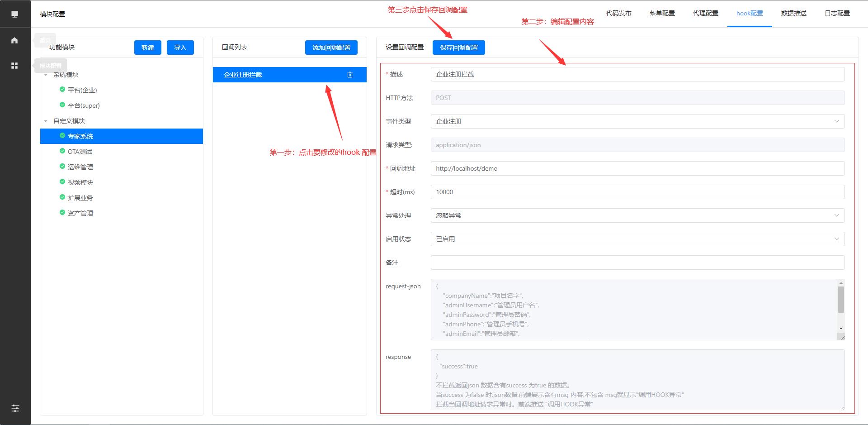Switch to the 代理配置 tab
The width and height of the screenshot is (868, 425).
point(705,13)
